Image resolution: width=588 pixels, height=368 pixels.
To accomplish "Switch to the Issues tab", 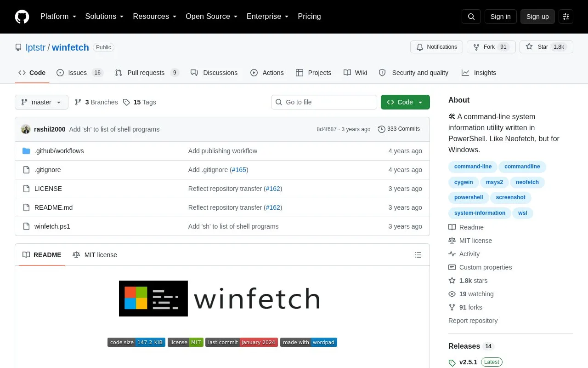I will tap(80, 73).
